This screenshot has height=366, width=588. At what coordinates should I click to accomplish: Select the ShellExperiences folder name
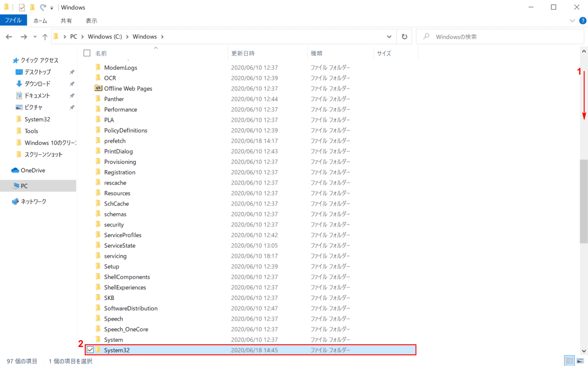pyautogui.click(x=125, y=287)
